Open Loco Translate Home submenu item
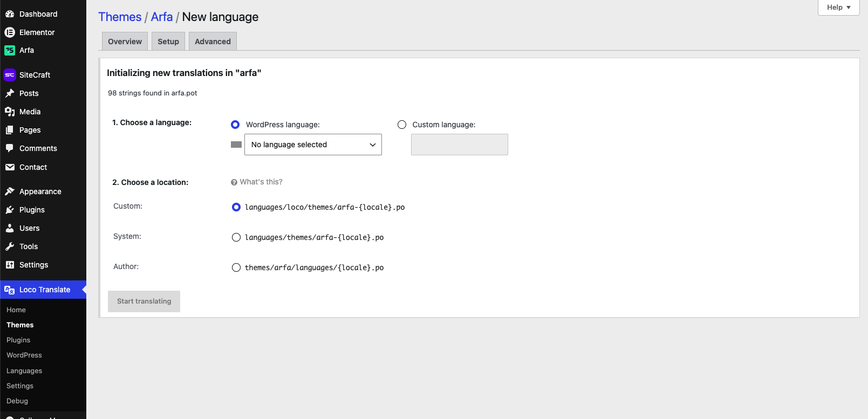Viewport: 868px width, 419px height. 16,310
